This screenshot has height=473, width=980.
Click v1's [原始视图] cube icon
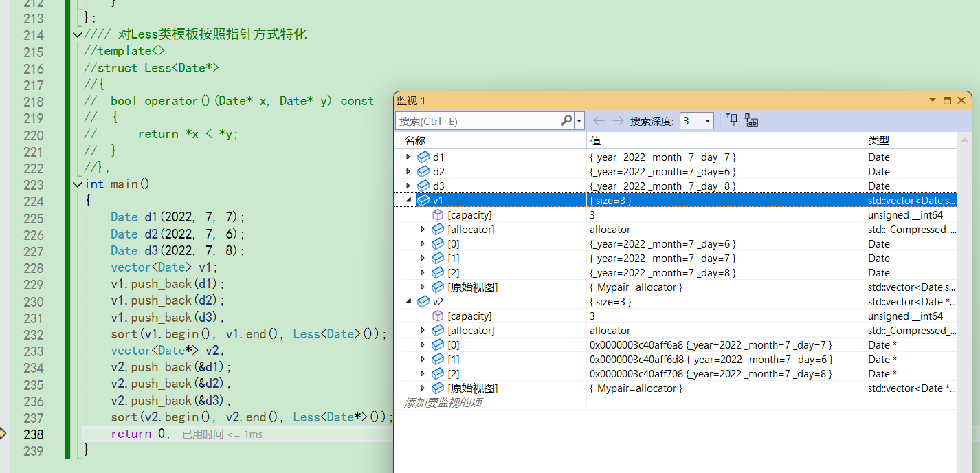(438, 287)
